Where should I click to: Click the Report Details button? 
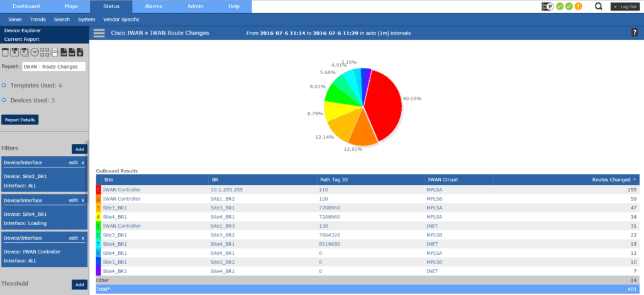[x=20, y=120]
